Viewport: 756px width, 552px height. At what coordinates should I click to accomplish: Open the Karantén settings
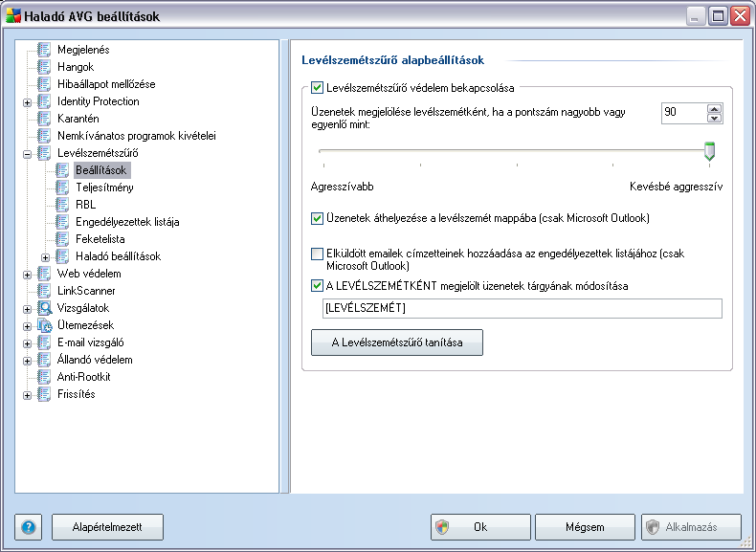click(x=78, y=119)
